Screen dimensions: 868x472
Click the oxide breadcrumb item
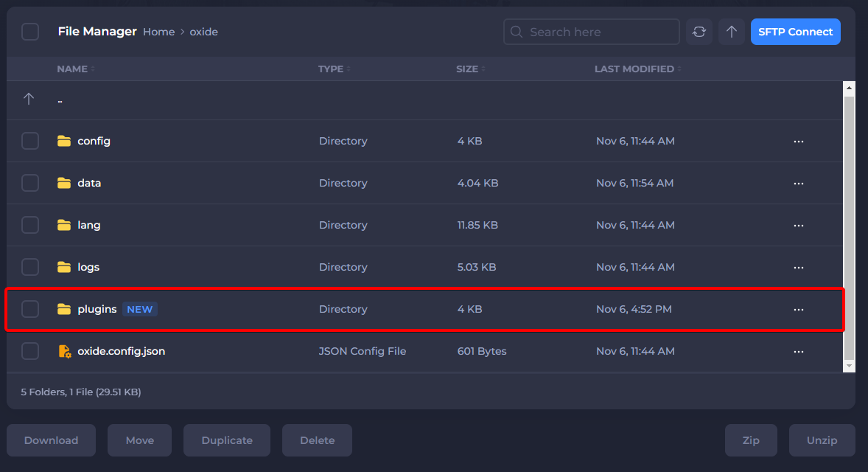[x=203, y=32]
